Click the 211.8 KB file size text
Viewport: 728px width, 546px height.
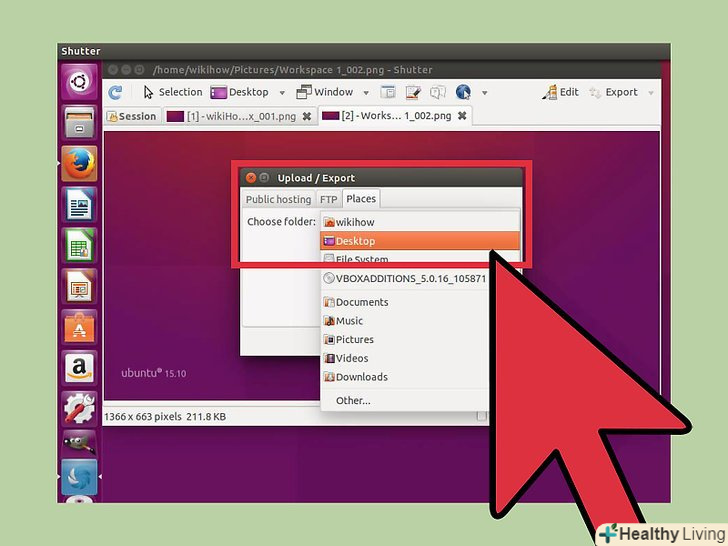tap(206, 416)
